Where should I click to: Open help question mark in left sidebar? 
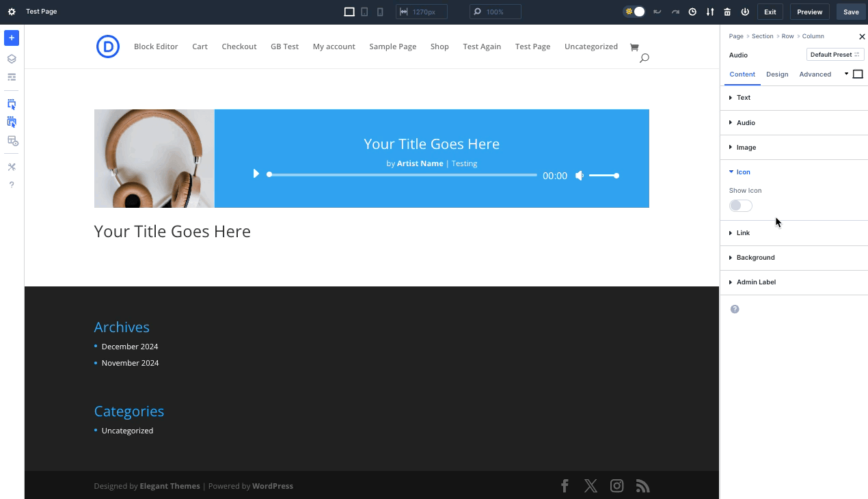click(x=12, y=185)
